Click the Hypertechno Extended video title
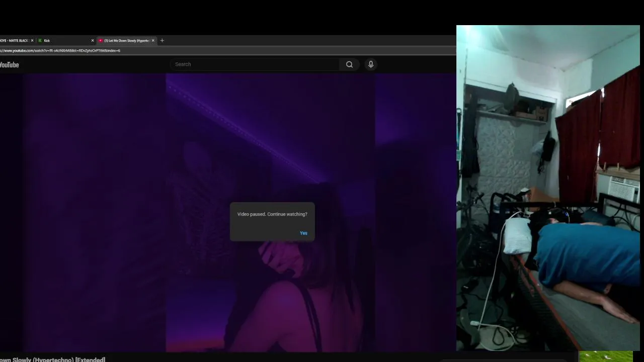 pyautogui.click(x=52, y=359)
